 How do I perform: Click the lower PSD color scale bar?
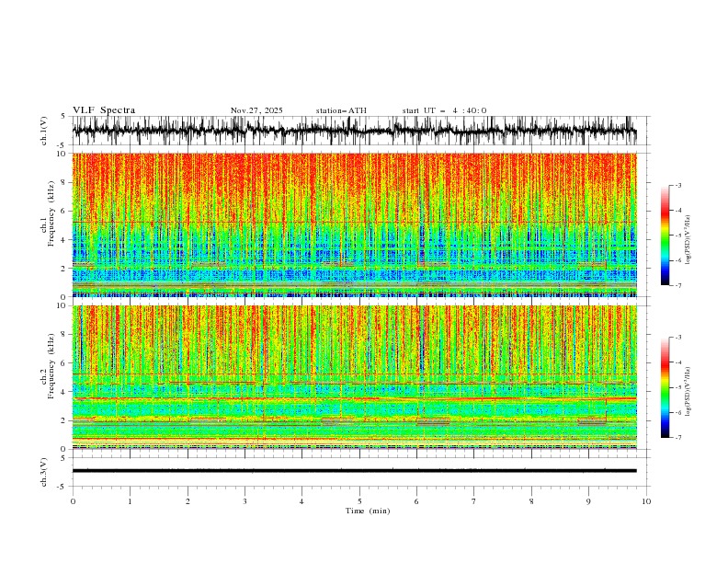[665, 387]
